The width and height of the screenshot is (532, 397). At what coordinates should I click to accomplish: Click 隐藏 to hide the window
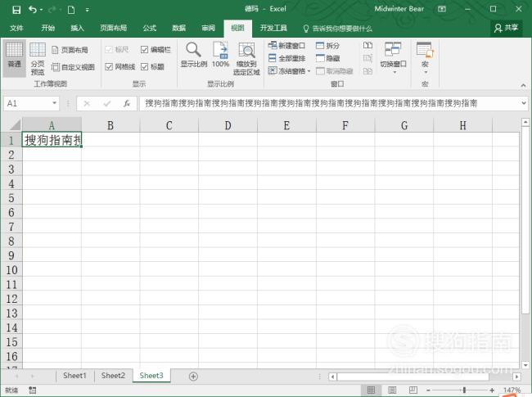coord(327,58)
